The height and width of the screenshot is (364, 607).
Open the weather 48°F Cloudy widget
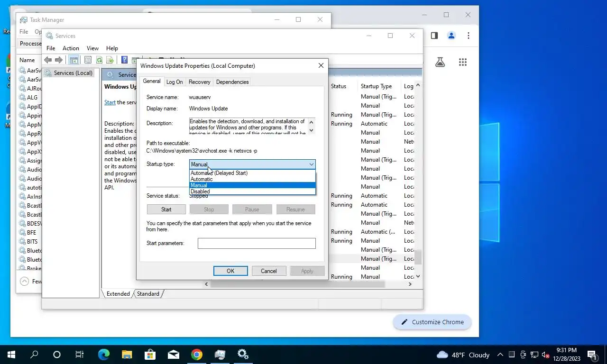coord(463,355)
